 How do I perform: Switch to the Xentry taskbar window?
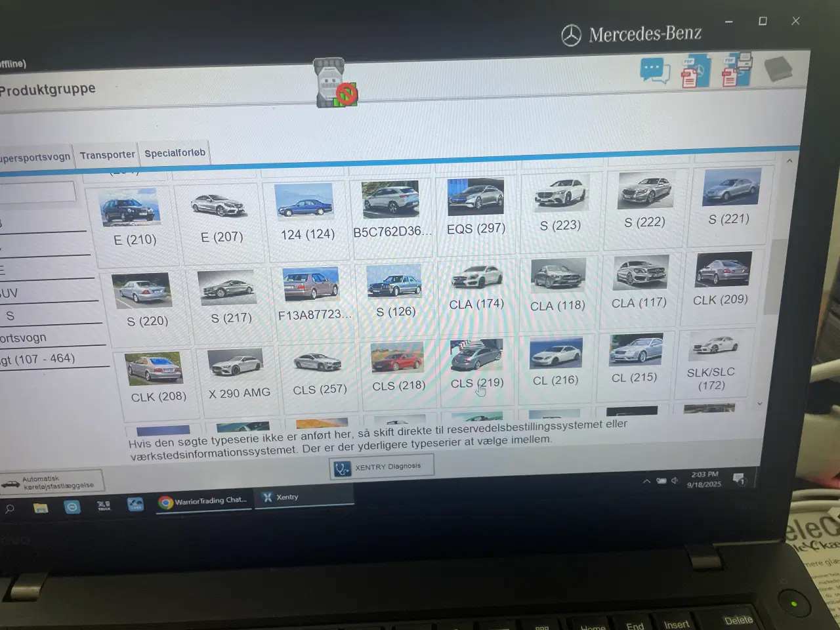click(x=305, y=497)
